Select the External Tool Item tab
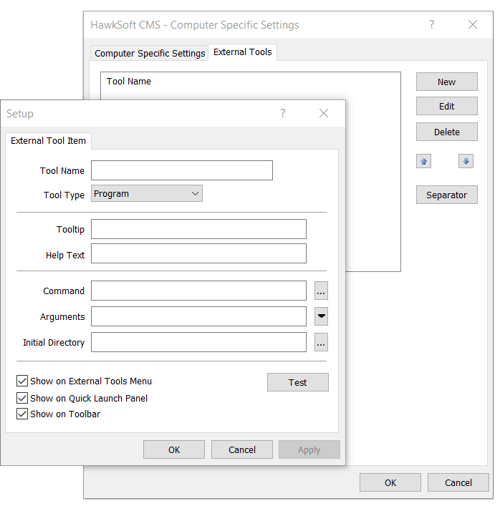The width and height of the screenshot is (500, 506). point(48,141)
